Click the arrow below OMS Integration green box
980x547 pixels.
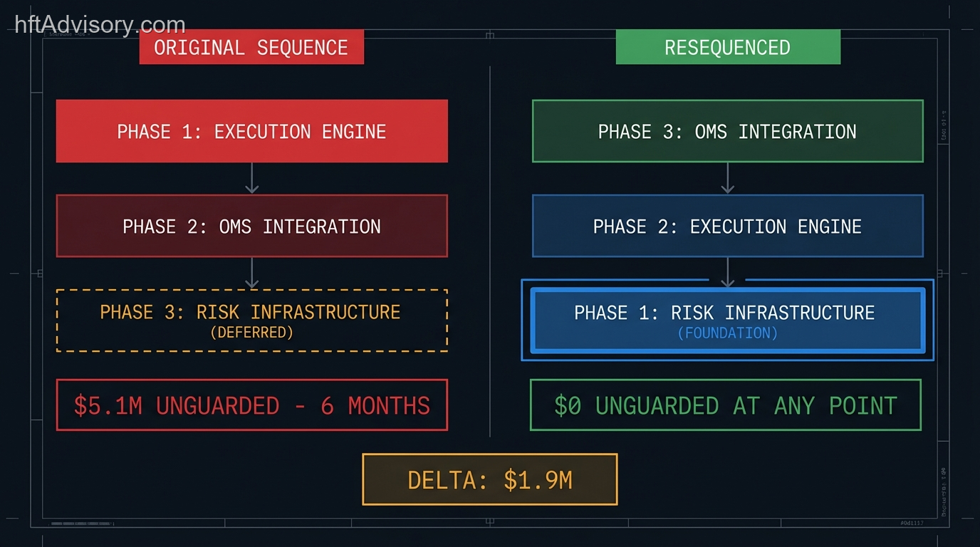(727, 178)
